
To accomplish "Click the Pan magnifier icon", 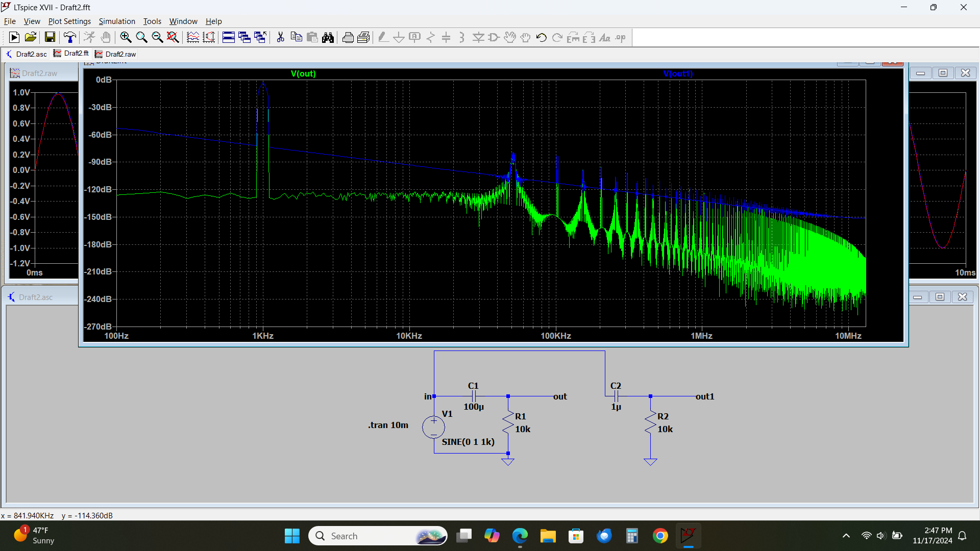I will click(x=141, y=37).
